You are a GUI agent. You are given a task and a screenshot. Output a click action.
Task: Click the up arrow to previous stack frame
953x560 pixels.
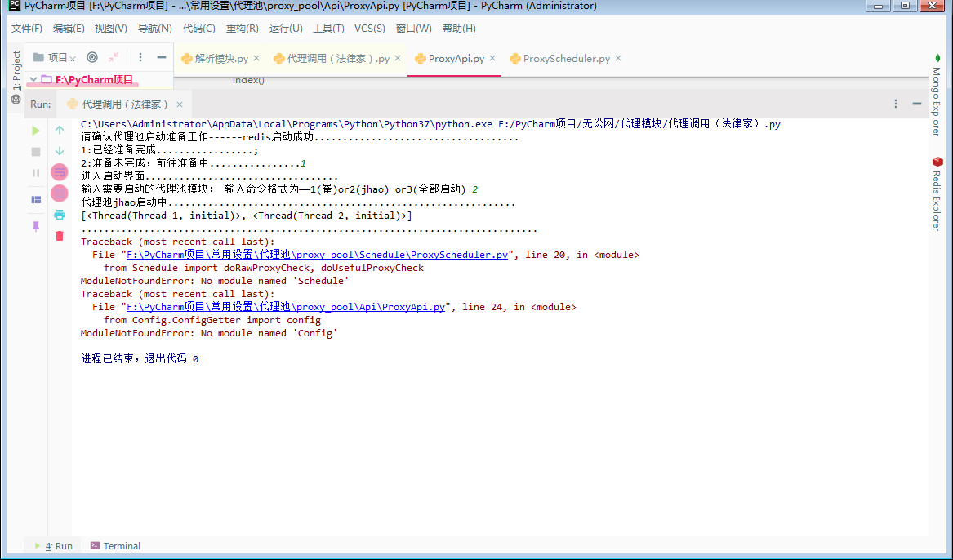(60, 130)
